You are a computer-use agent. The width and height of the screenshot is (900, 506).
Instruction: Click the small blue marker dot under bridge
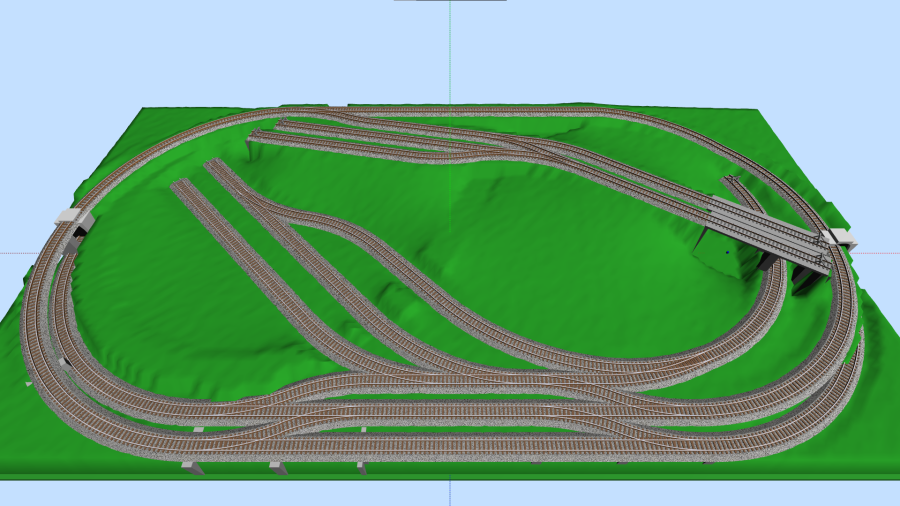pos(727,252)
